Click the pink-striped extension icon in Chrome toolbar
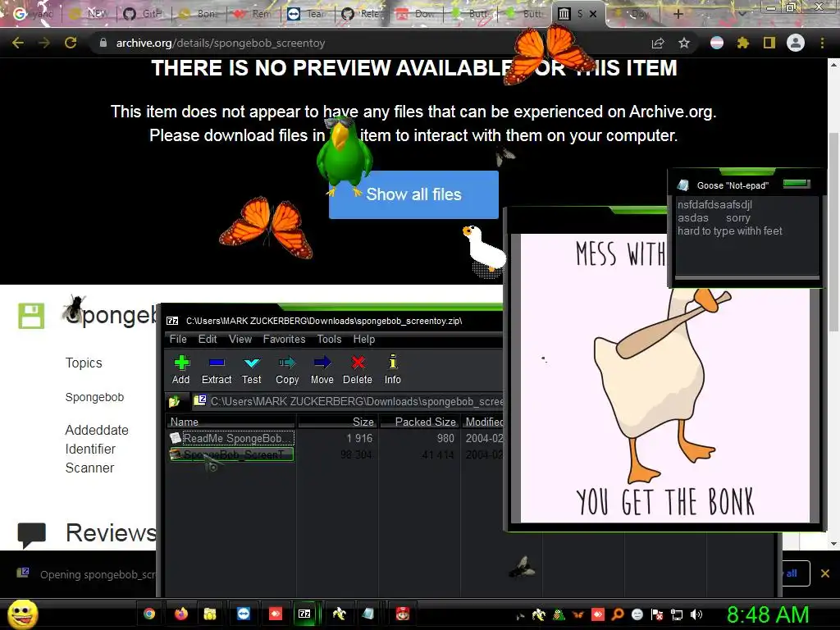 tap(717, 43)
